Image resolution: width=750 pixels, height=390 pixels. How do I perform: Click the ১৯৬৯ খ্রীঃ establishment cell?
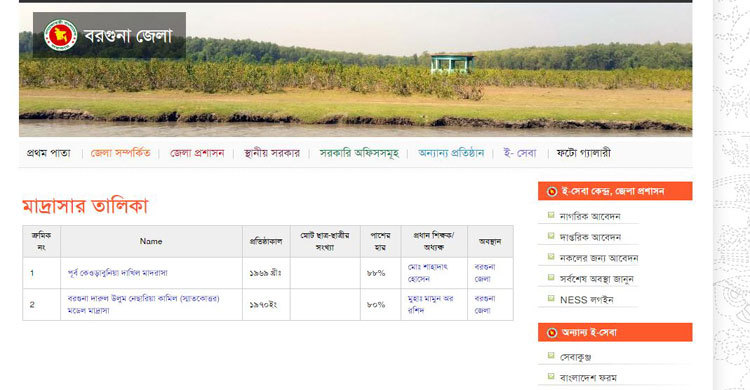(x=266, y=273)
